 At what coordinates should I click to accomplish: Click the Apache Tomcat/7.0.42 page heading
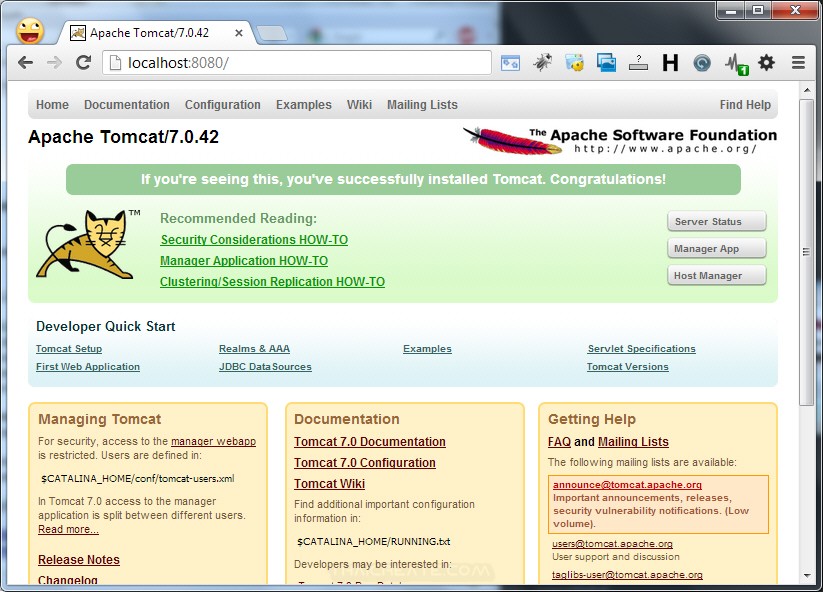coord(123,137)
